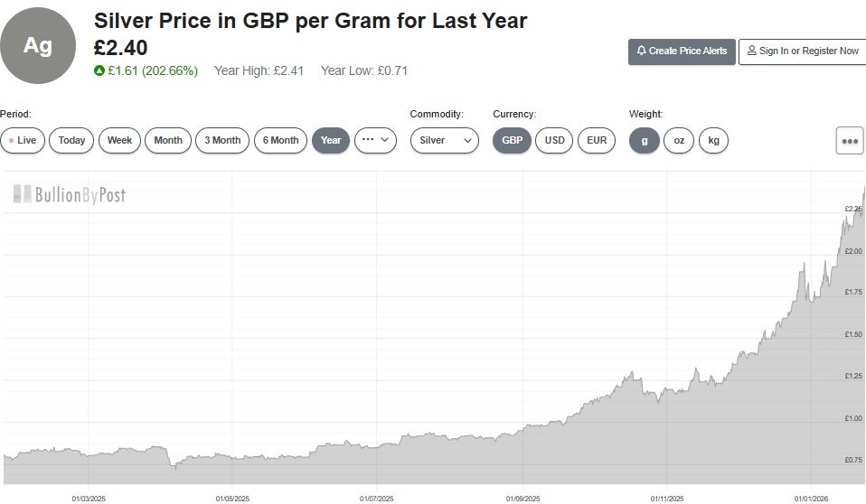
Task: Click the three-dot chart options icon
Action: coord(849,141)
